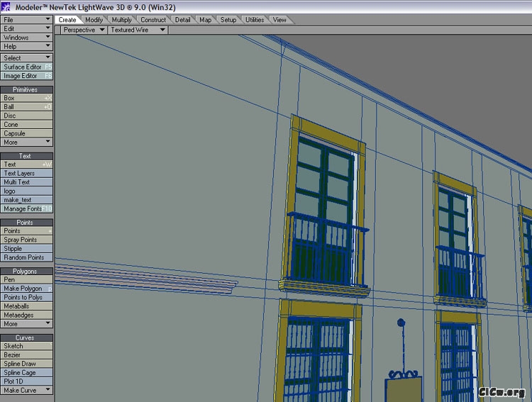
Task: Open the Textured Wire display mode dropdown
Action: 138,30
